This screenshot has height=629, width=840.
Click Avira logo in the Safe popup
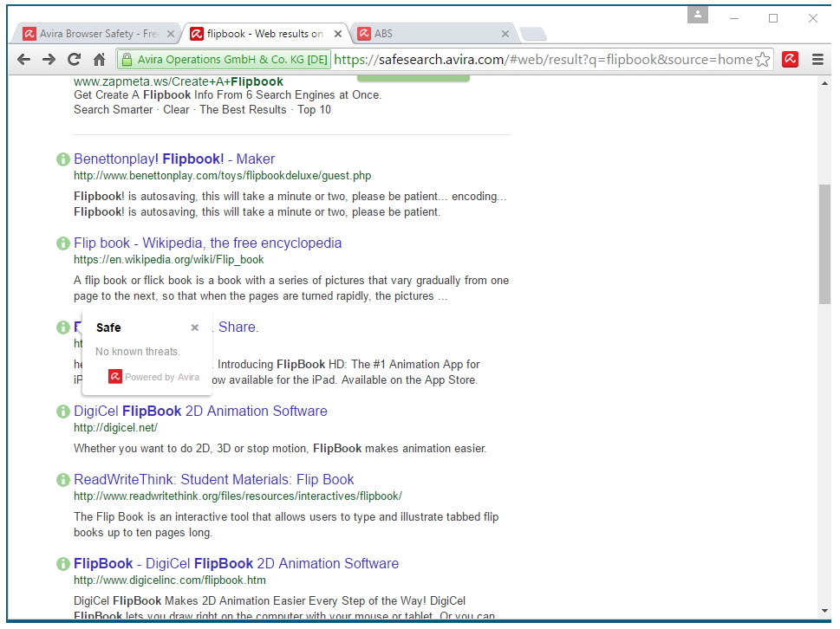[x=115, y=376]
